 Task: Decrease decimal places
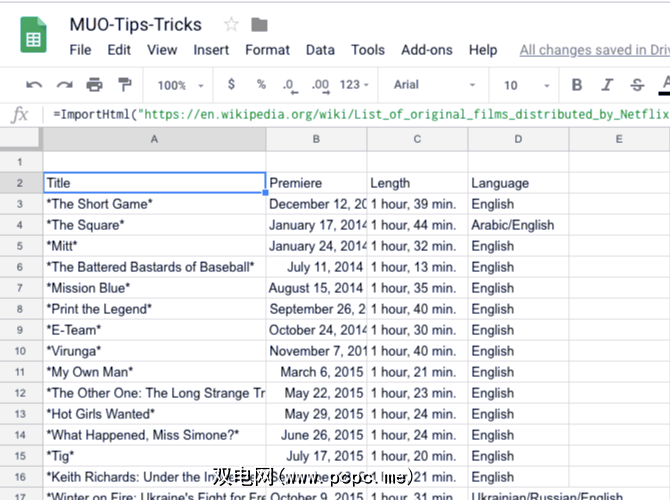click(291, 85)
